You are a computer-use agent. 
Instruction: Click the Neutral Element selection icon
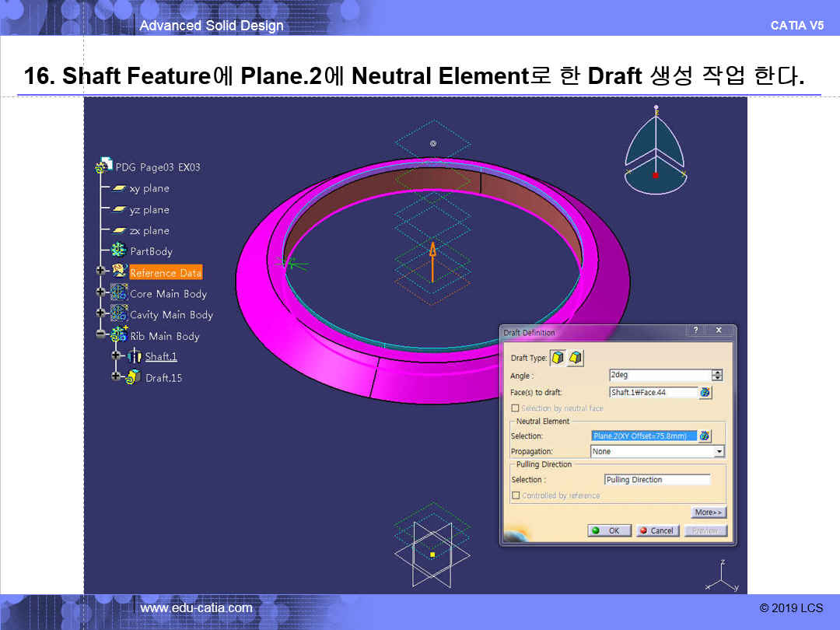click(705, 436)
